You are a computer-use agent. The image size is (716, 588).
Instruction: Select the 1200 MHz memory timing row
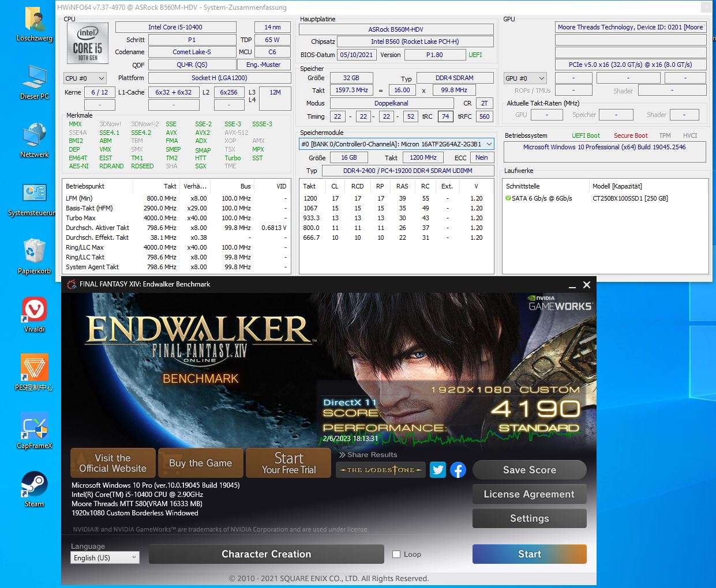pyautogui.click(x=396, y=198)
